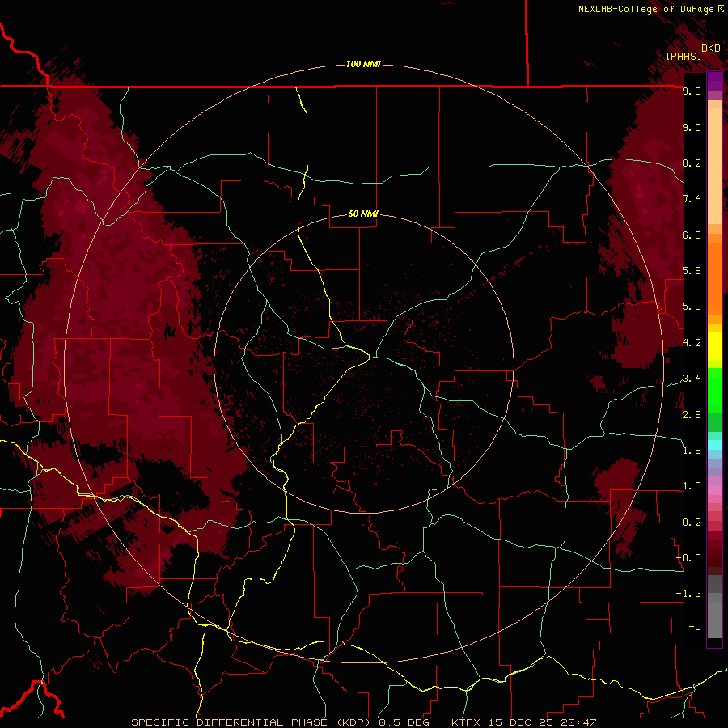Image resolution: width=728 pixels, height=728 pixels.
Task: Click the 3.4 value on the color scale
Action: click(x=692, y=379)
